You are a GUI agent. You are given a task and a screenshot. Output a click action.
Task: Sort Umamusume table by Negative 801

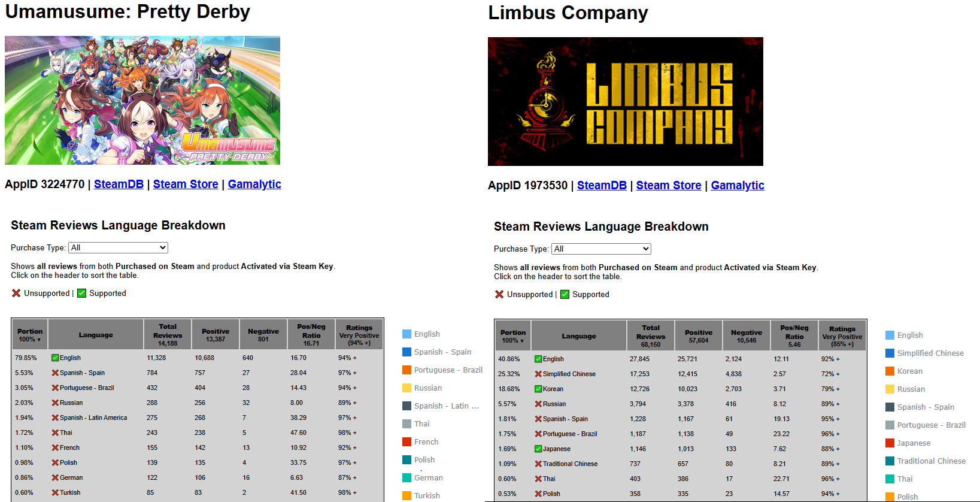263,335
